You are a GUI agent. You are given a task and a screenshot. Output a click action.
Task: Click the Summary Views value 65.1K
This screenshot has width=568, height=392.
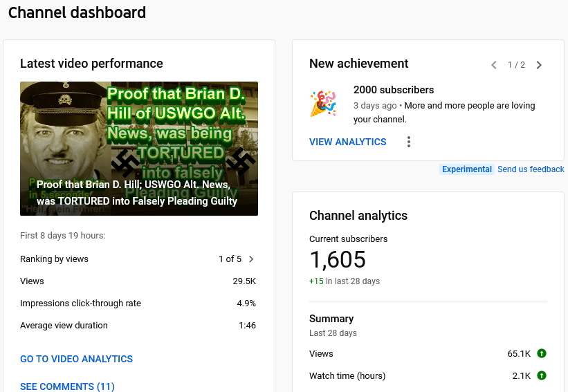pyautogui.click(x=519, y=354)
